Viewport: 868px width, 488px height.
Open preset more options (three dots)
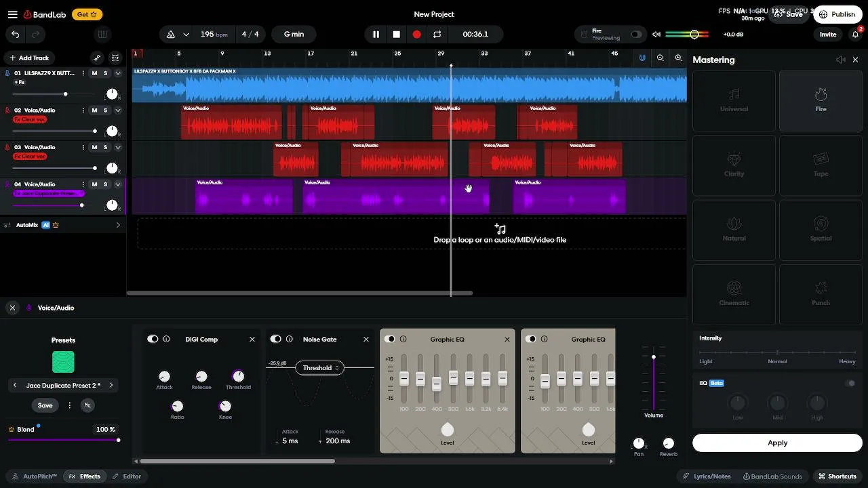(x=69, y=405)
